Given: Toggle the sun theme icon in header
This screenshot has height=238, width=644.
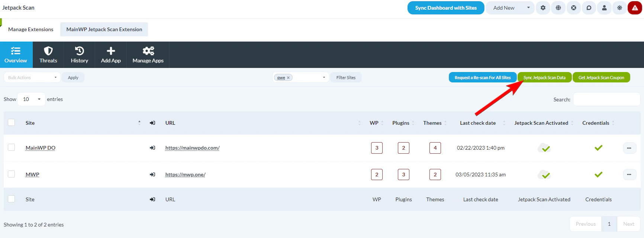Looking at the screenshot, I should pyautogui.click(x=619, y=8).
